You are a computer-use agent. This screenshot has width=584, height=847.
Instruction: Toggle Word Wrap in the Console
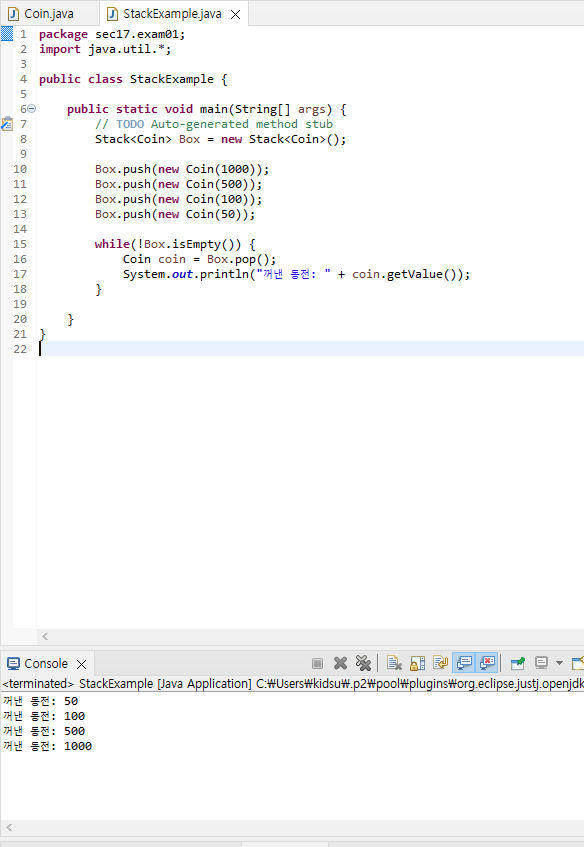point(440,663)
